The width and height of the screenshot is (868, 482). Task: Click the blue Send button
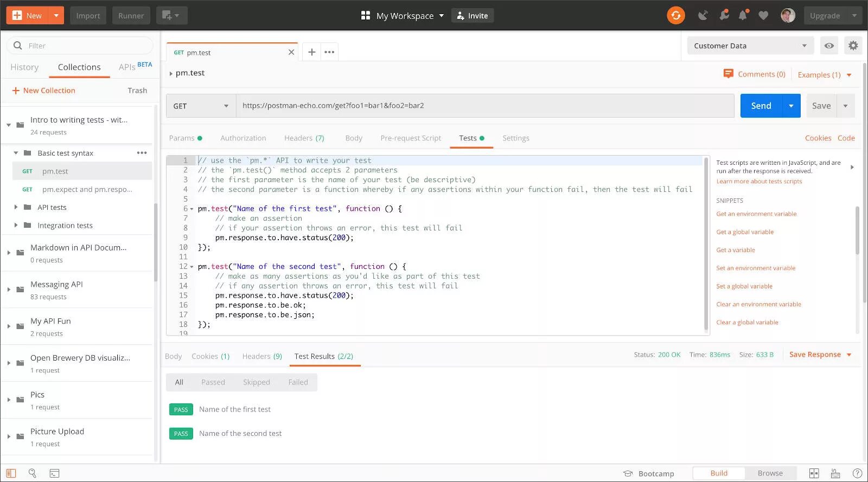761,106
